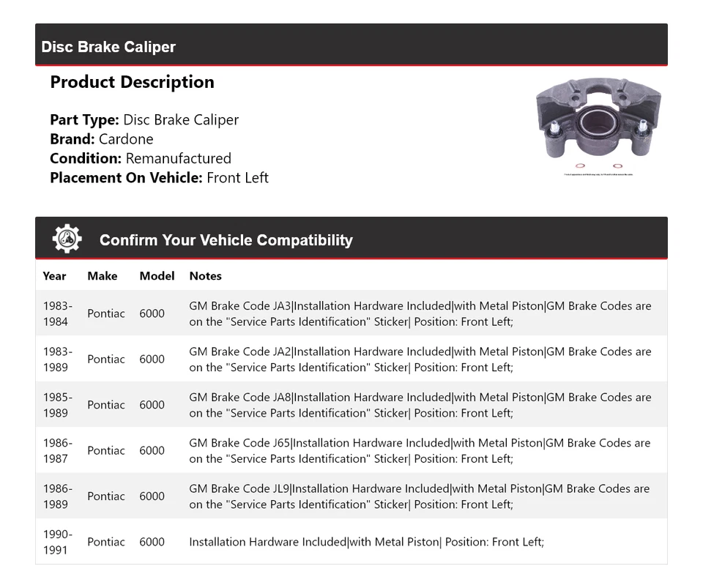Screen dimensions: 703x588
Task: Click the gear icon beside Confirm Your Vehicle Compatibility
Action: tap(67, 239)
